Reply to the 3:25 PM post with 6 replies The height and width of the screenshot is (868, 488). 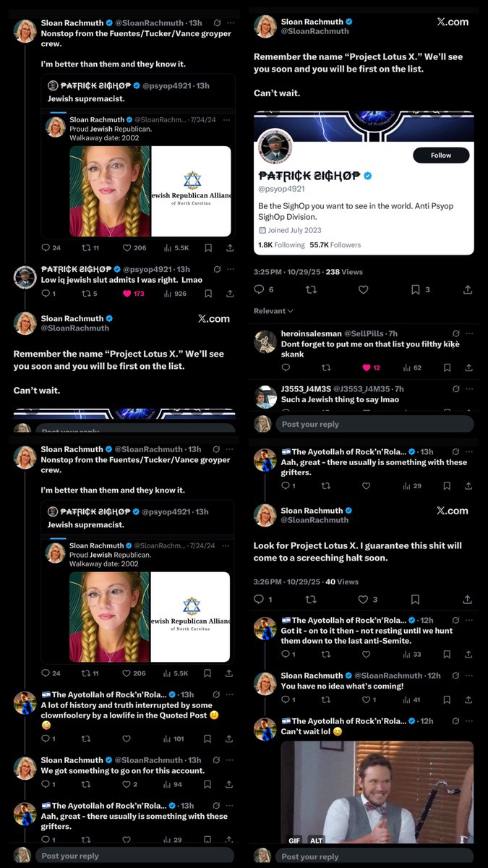tap(260, 289)
